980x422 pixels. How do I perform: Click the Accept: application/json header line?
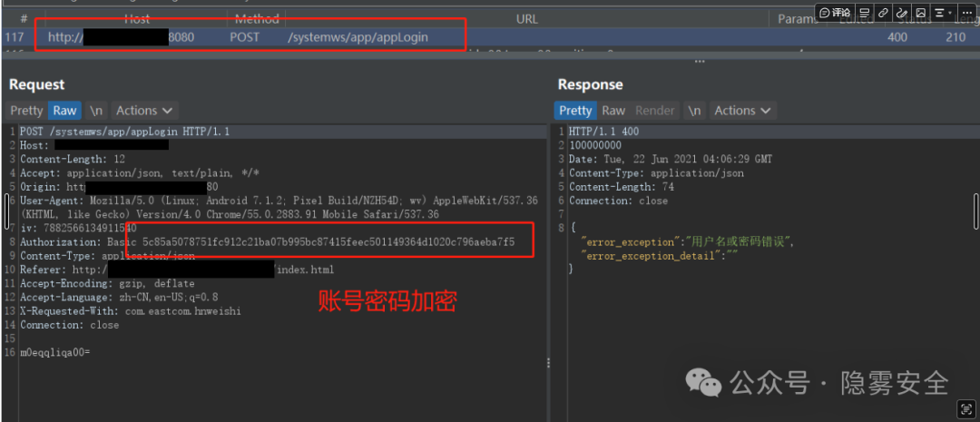140,173
